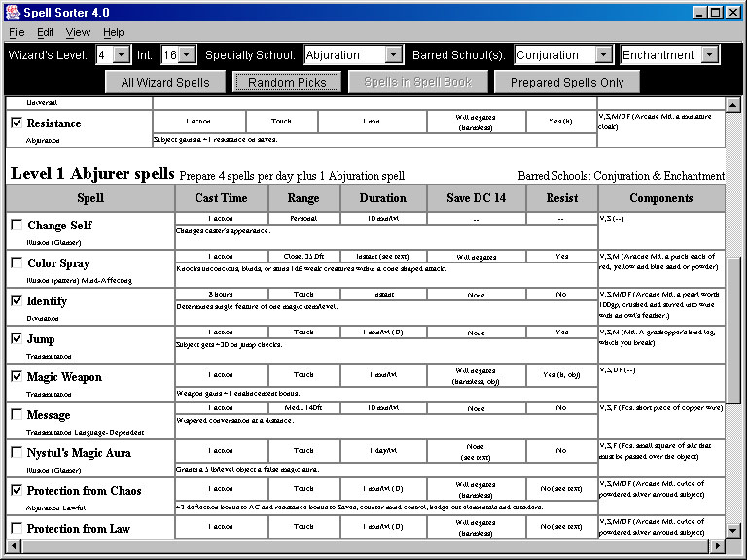Uncheck the Identify spell checkbox

click(x=17, y=300)
